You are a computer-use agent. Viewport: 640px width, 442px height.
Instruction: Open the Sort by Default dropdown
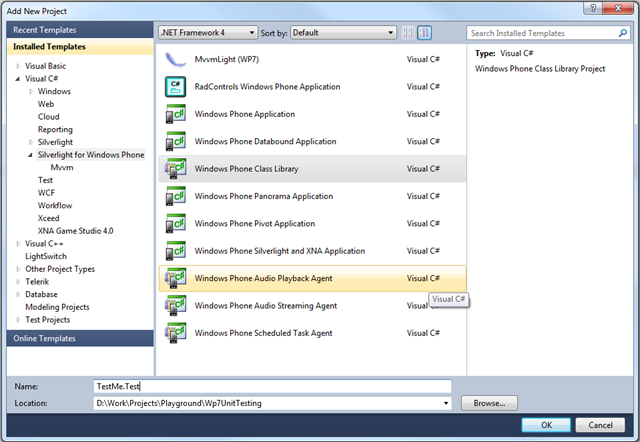tap(343, 33)
